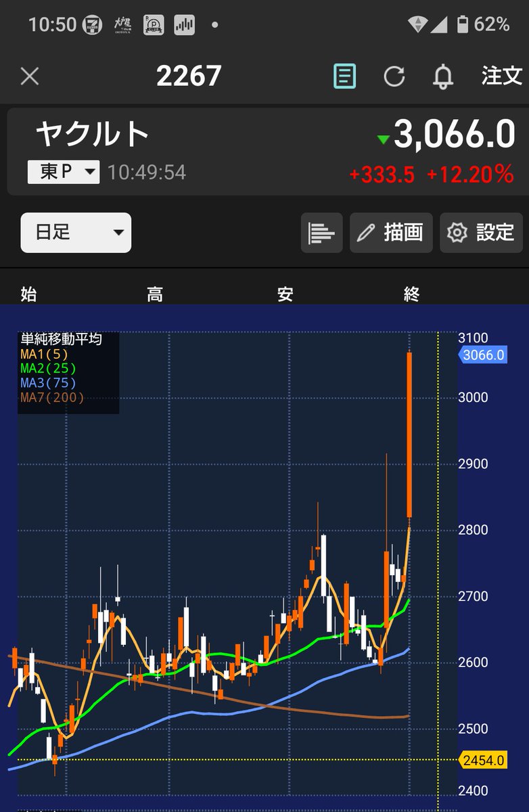Tap the parking app notification icon

point(154,25)
